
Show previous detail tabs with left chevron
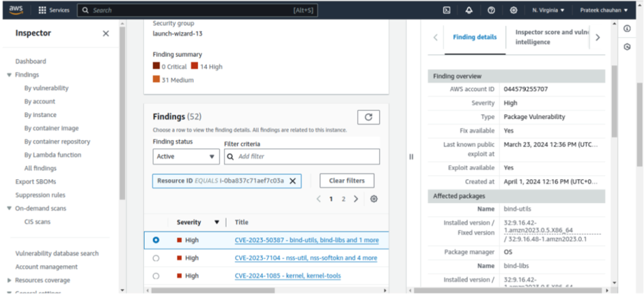tap(436, 37)
